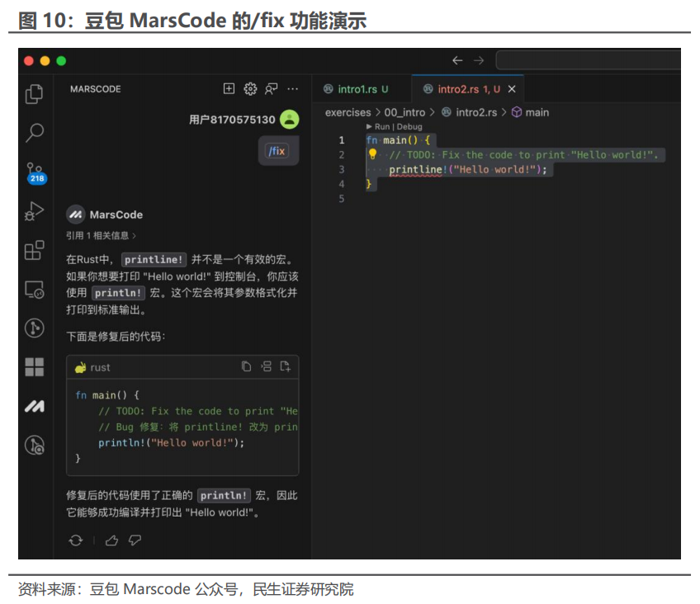Open the Remote Explorer view
Image resolution: width=700 pixels, height=604 pixels.
35,290
